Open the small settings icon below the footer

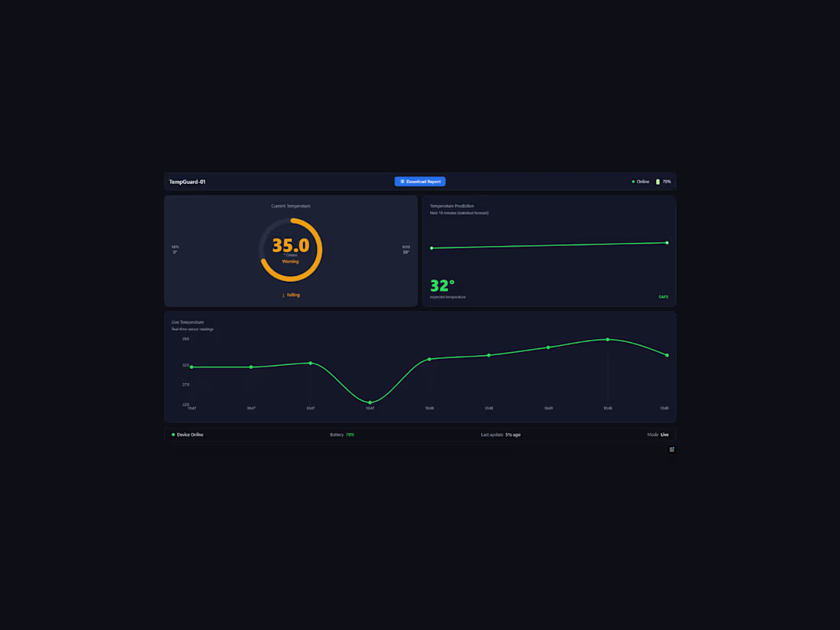pos(671,450)
